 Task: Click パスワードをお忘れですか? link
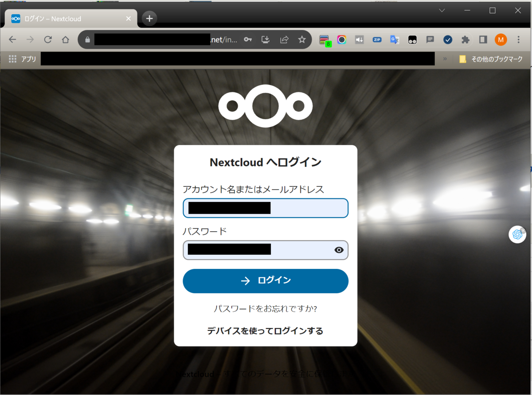point(266,308)
